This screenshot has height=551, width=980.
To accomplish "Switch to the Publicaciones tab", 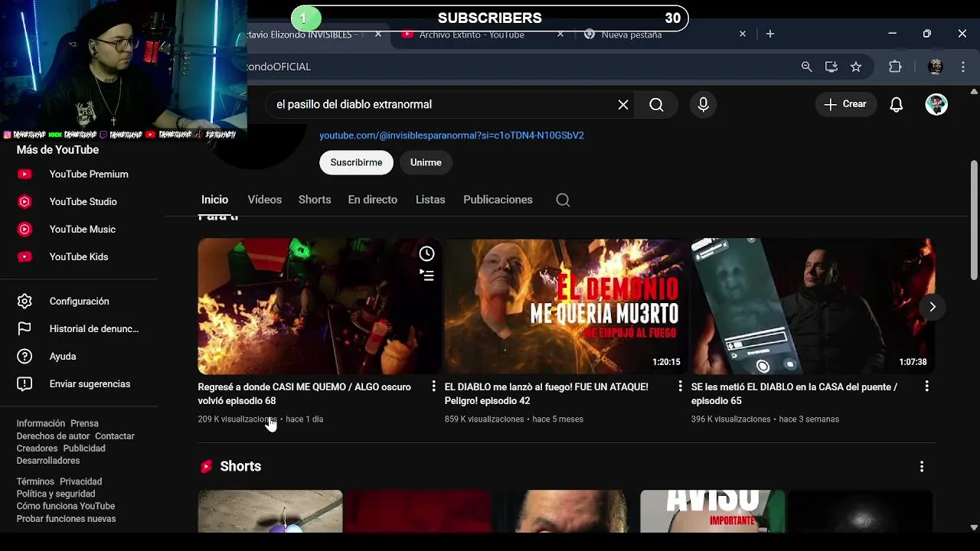I will click(498, 200).
